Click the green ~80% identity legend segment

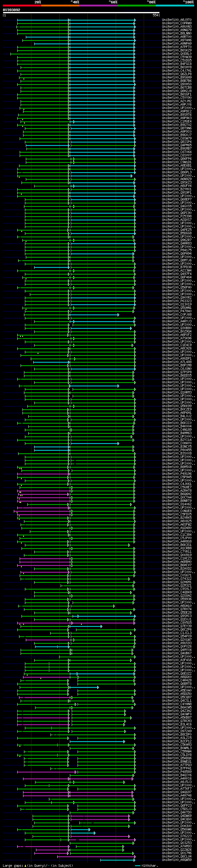[137, 6]
